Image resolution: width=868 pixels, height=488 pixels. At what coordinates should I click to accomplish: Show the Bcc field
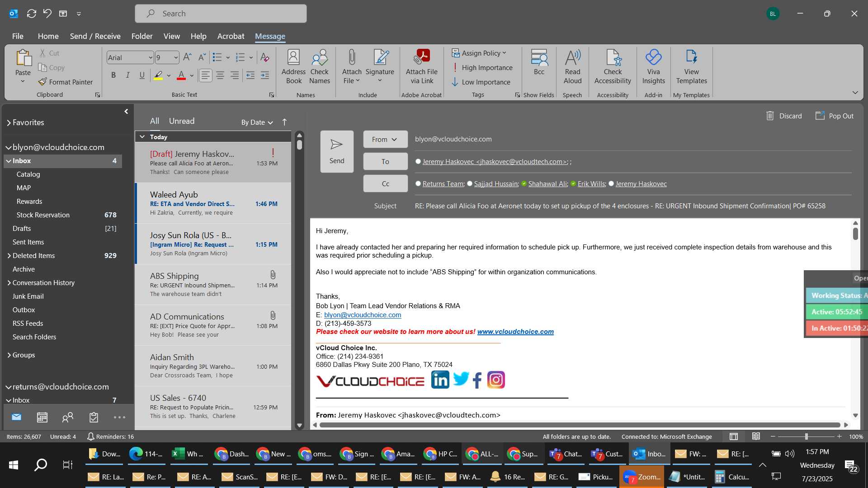tap(539, 62)
